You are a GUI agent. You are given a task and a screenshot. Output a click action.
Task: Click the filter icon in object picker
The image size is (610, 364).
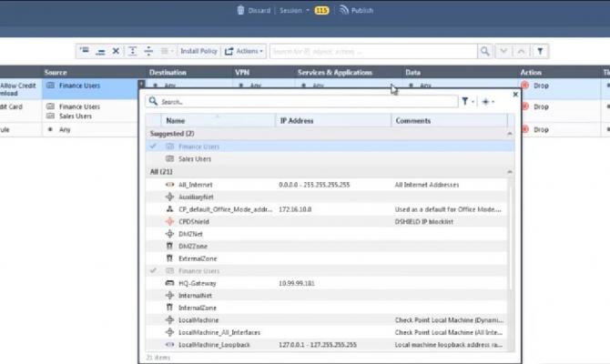click(x=467, y=102)
